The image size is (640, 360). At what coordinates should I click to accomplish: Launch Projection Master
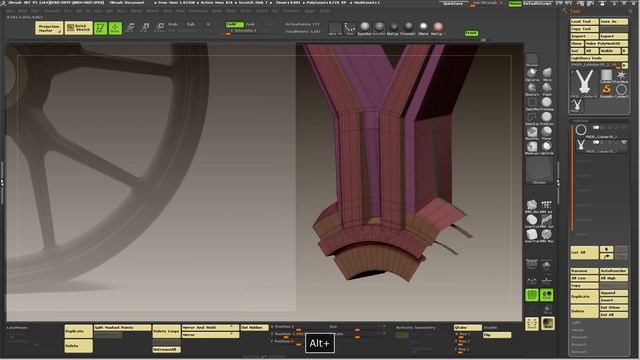pos(49,28)
